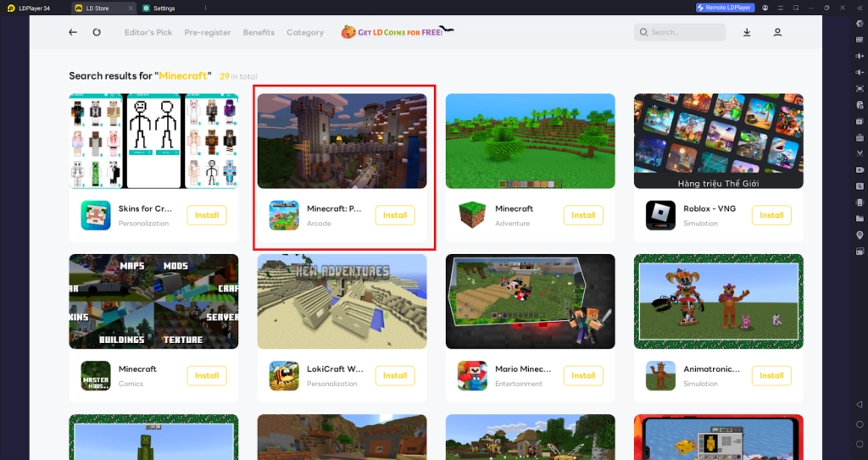Install Minecraft Adventure game

pyautogui.click(x=583, y=215)
